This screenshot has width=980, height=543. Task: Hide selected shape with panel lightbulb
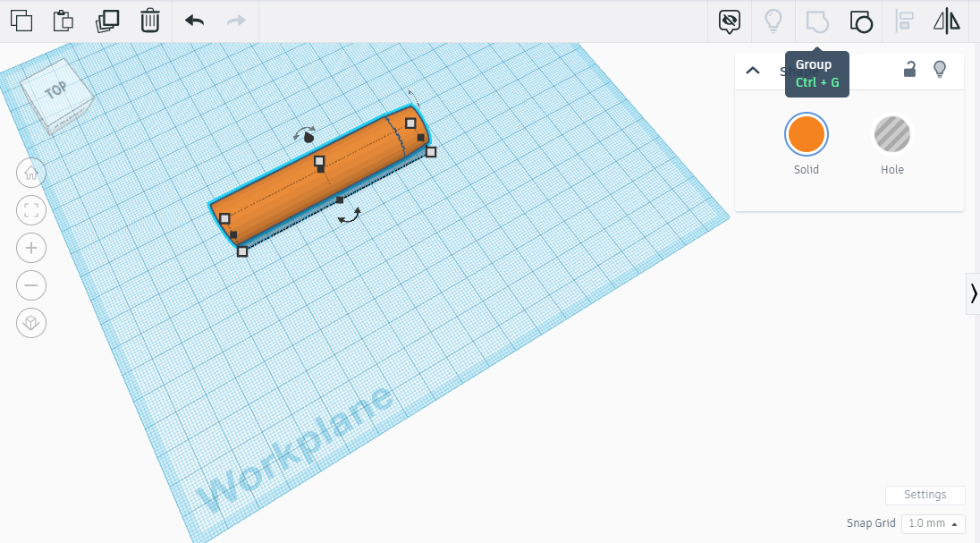click(x=940, y=69)
